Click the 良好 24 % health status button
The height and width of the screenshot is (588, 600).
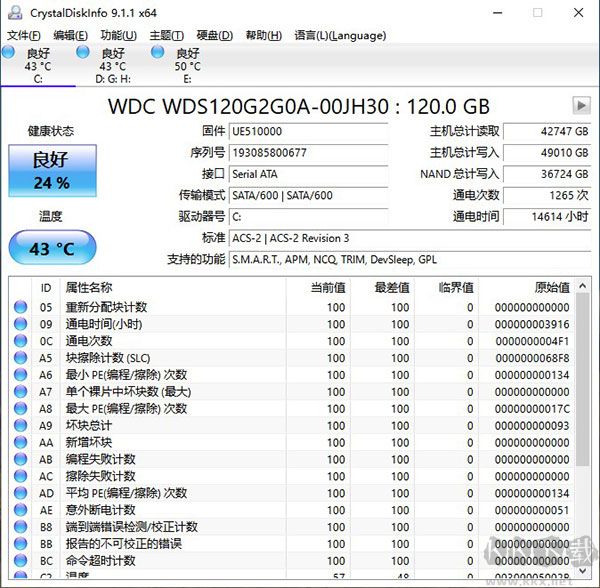point(52,171)
